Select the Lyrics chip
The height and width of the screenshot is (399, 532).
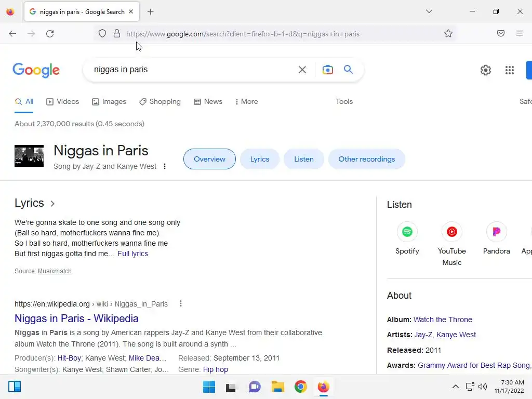260,159
